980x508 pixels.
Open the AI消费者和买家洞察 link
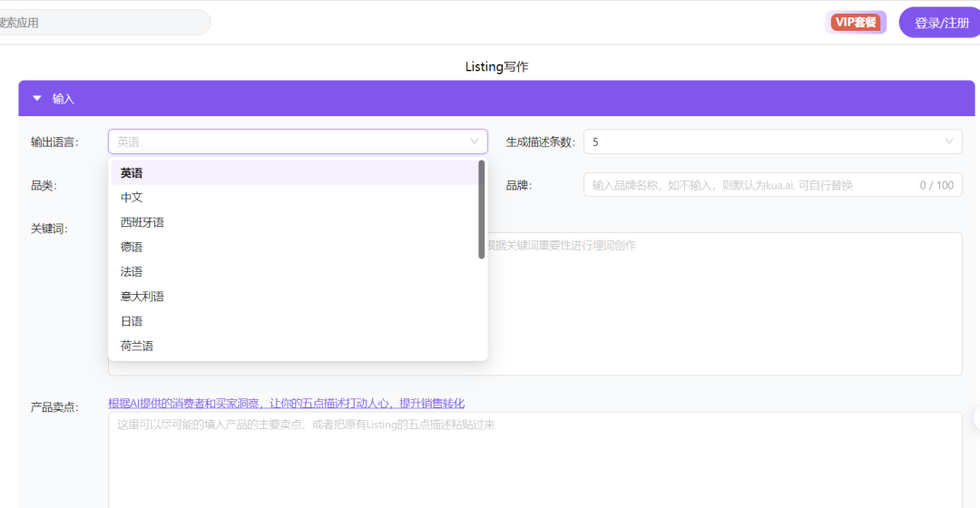(x=286, y=403)
